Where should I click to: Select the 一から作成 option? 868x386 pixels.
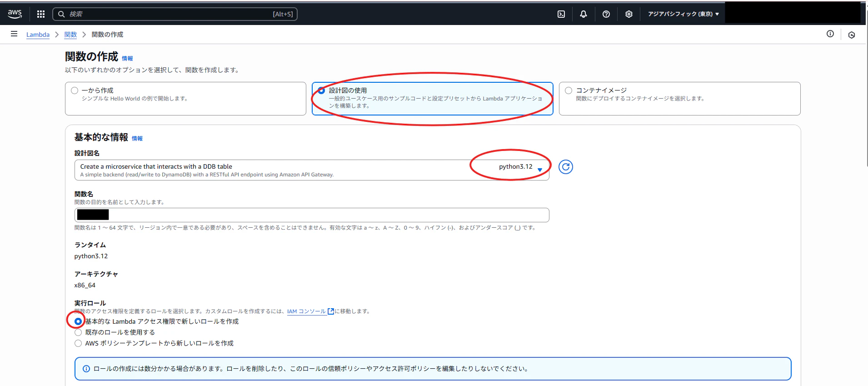[185, 99]
